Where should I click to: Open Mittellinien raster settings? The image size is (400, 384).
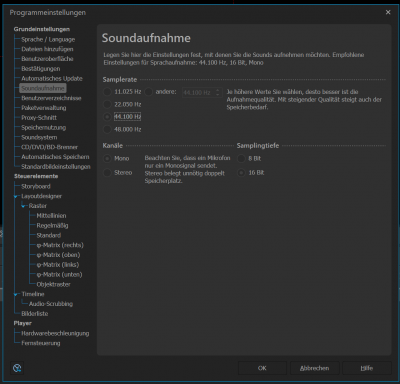[x=51, y=216]
